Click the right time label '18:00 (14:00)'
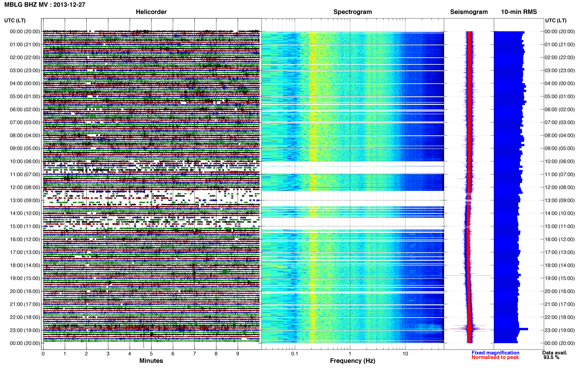588x368 pixels. pyautogui.click(x=560, y=265)
